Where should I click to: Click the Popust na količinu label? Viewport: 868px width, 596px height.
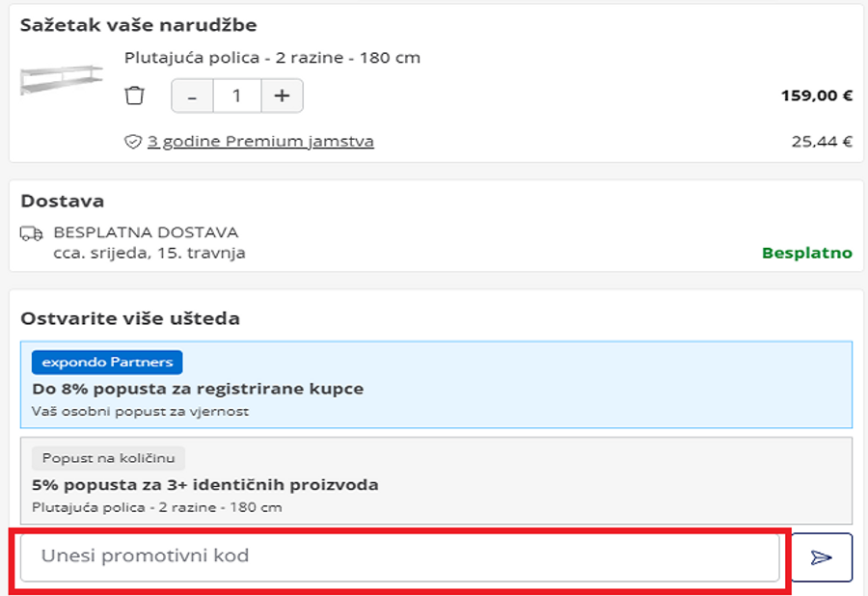coord(107,458)
